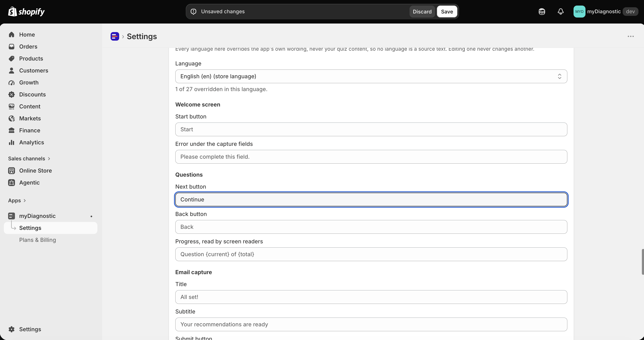Click the Agentic channel icon
This screenshot has width=644, height=340.
[x=12, y=183]
